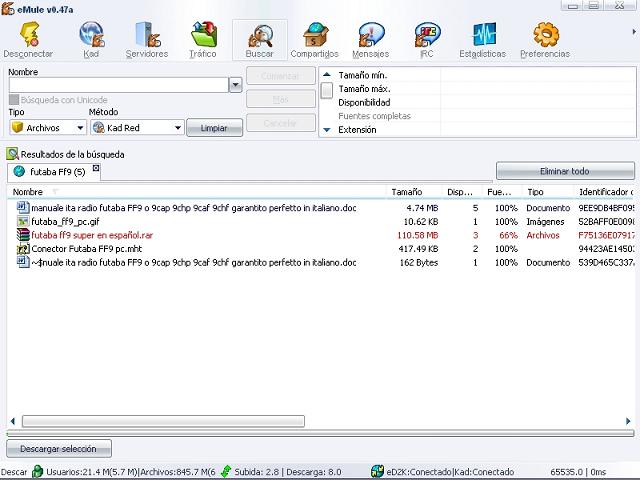This screenshot has height=480, width=640.
Task: Show the Tráfico transfers view
Action: point(203,40)
